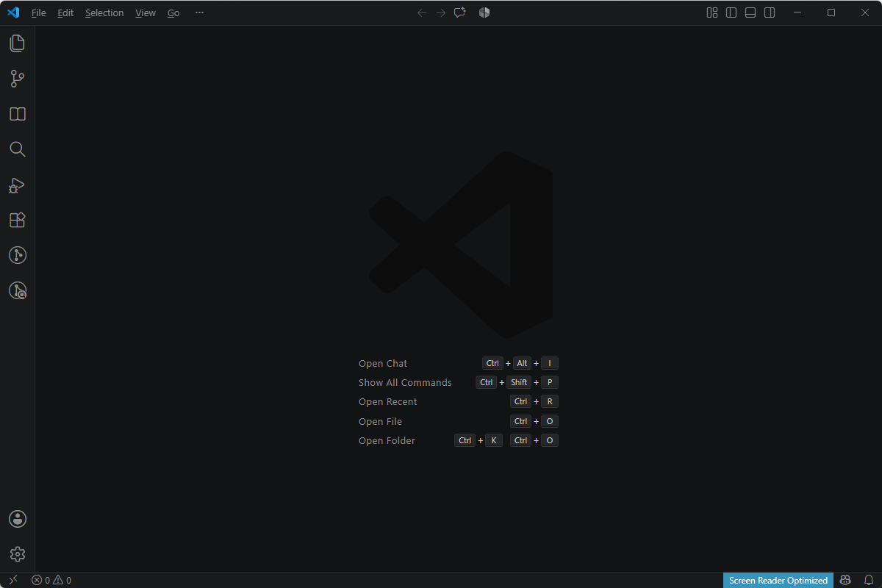The height and width of the screenshot is (588, 882).
Task: Click the Shift key in Show All Commands row
Action: (519, 382)
